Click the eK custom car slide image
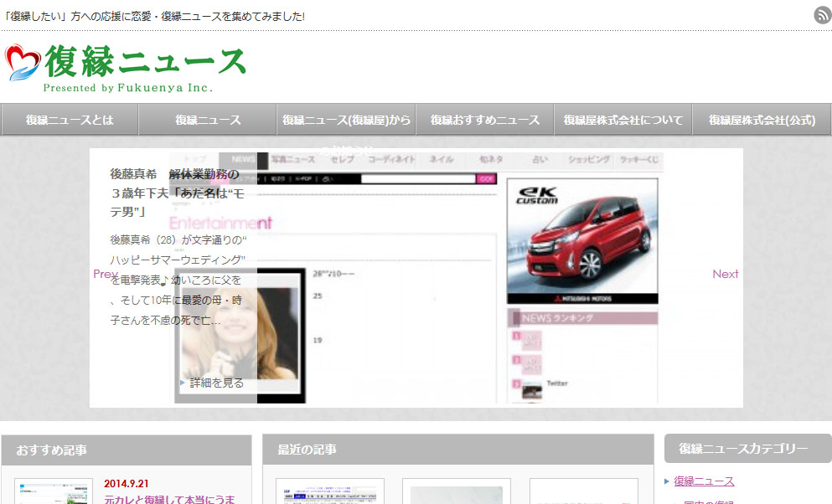Image resolution: width=832 pixels, height=504 pixels. 582,240
